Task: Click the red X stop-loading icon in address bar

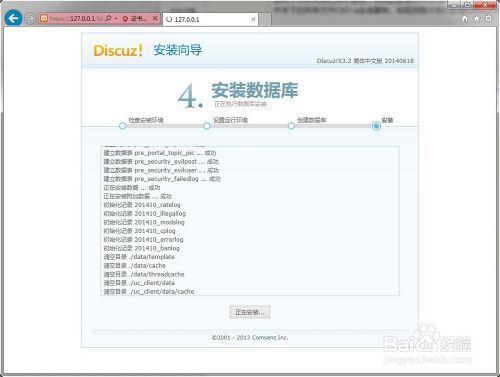Action: [x=155, y=19]
